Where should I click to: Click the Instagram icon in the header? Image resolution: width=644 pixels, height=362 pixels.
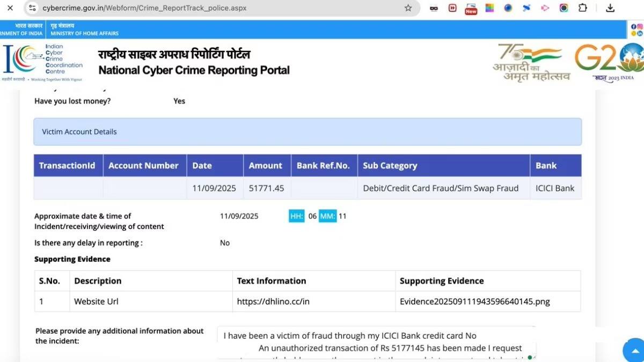[640, 26]
